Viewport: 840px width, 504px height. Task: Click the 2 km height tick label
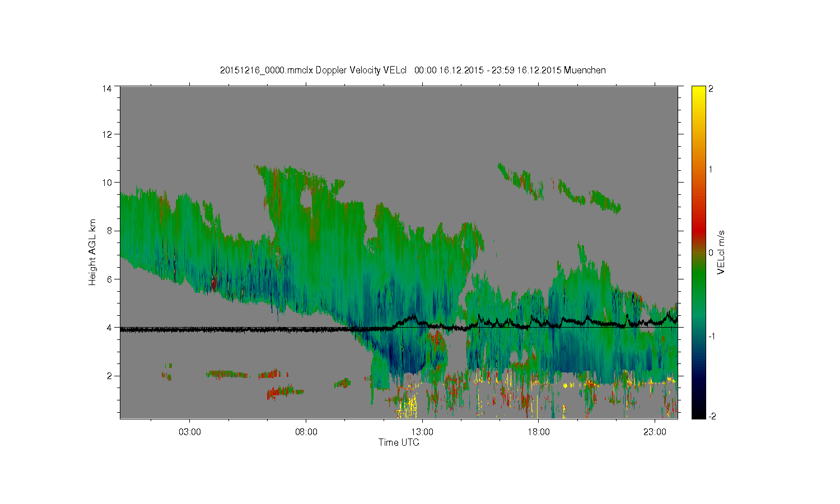pos(110,376)
